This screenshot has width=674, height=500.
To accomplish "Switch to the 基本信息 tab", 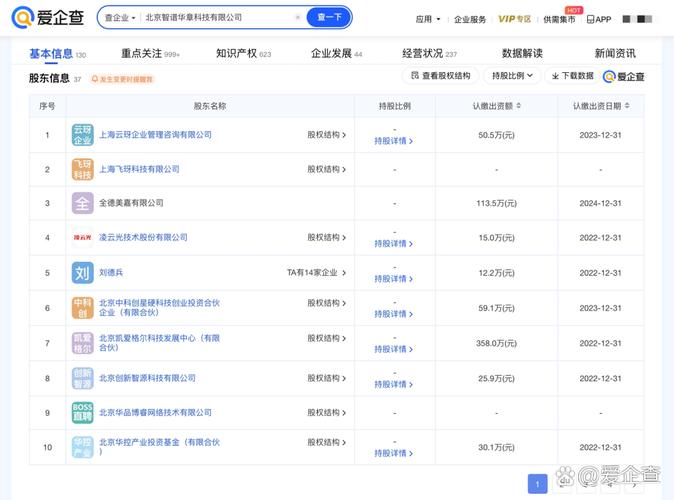I will coord(57,54).
